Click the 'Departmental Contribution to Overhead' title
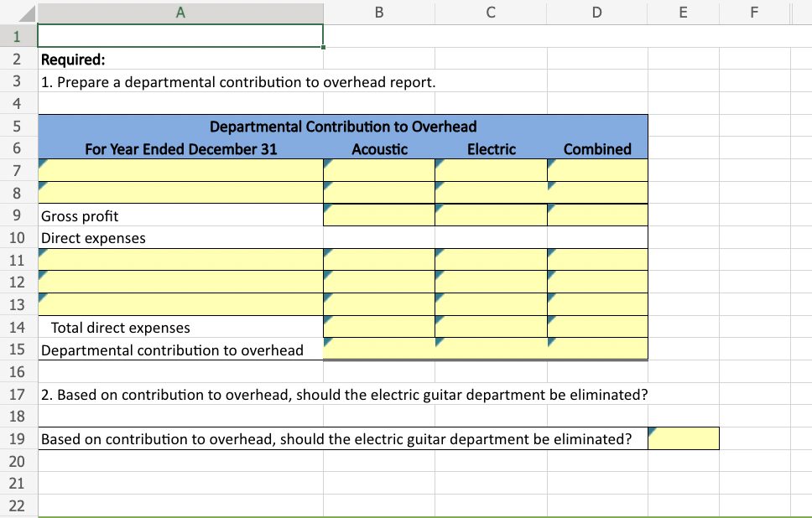Viewport: 812px width, 518px height. [x=343, y=127]
